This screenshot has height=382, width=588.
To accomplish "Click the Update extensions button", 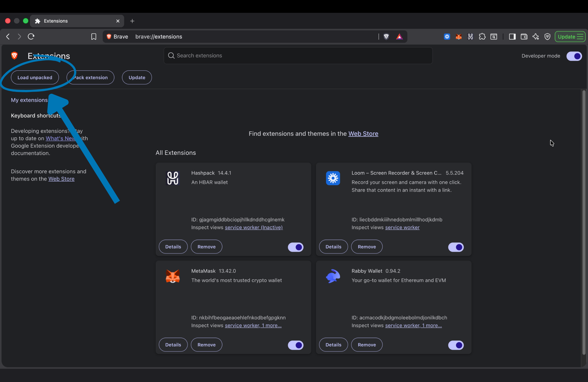I will tap(137, 78).
